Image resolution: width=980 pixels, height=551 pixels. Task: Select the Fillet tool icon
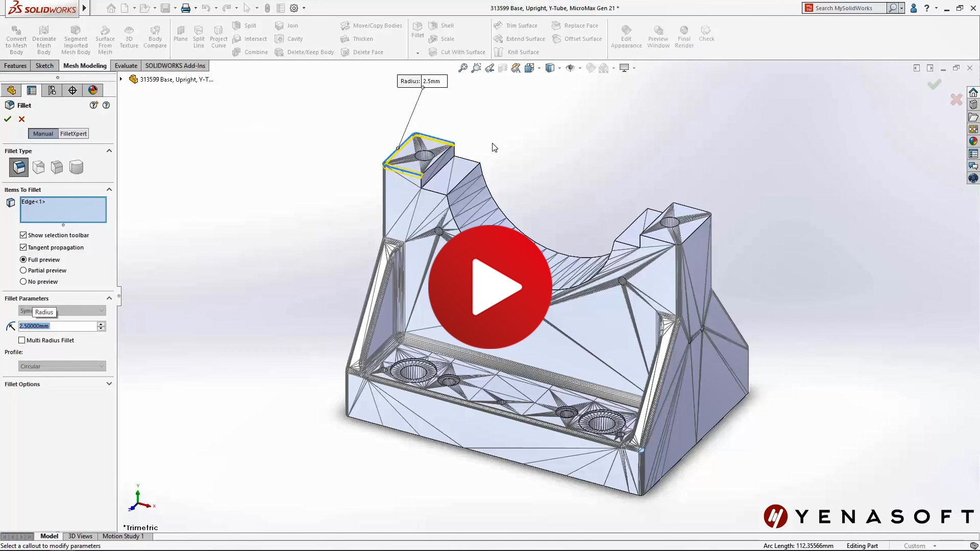[x=10, y=105]
